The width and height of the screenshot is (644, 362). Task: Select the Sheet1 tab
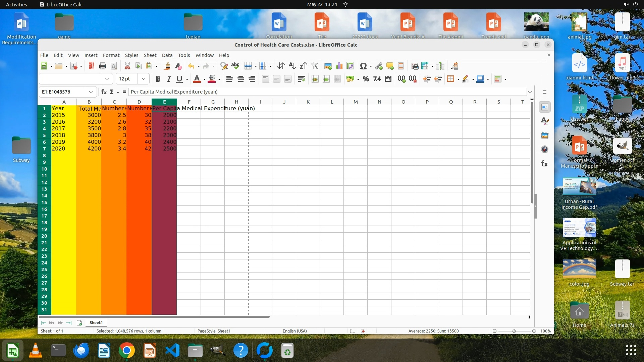coord(96,323)
